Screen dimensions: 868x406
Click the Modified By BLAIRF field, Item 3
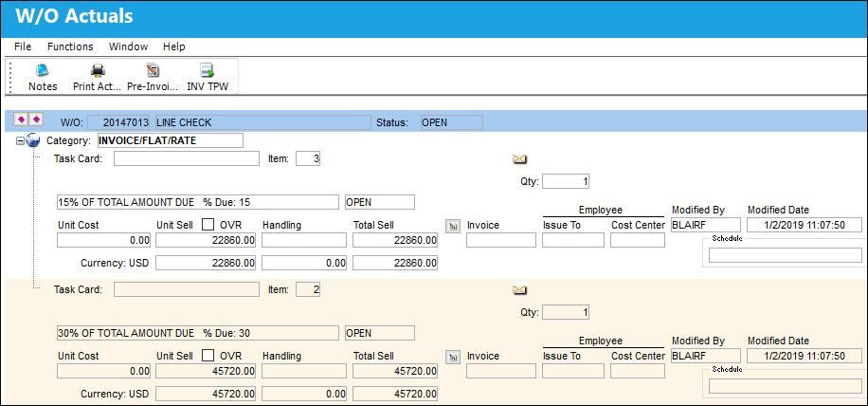(706, 224)
